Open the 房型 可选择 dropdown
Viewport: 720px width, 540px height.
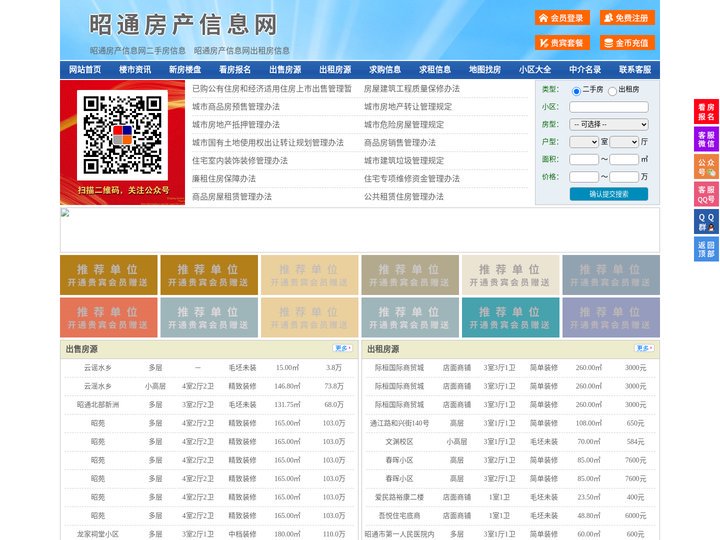click(608, 124)
